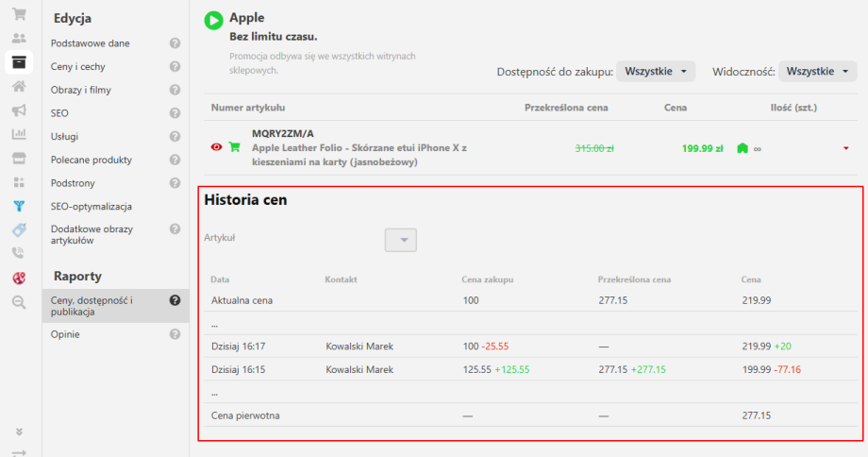
Task: Click help icon next to Podstrony
Action: (175, 183)
